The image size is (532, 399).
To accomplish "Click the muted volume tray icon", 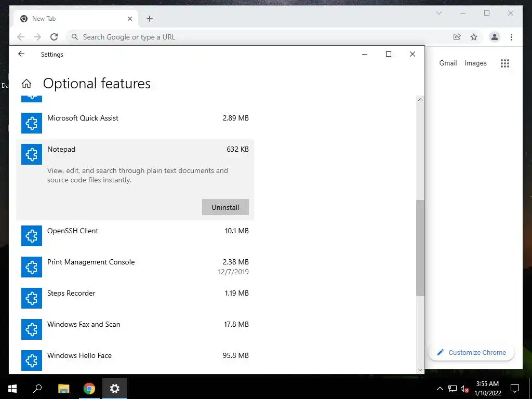I will pyautogui.click(x=465, y=389).
